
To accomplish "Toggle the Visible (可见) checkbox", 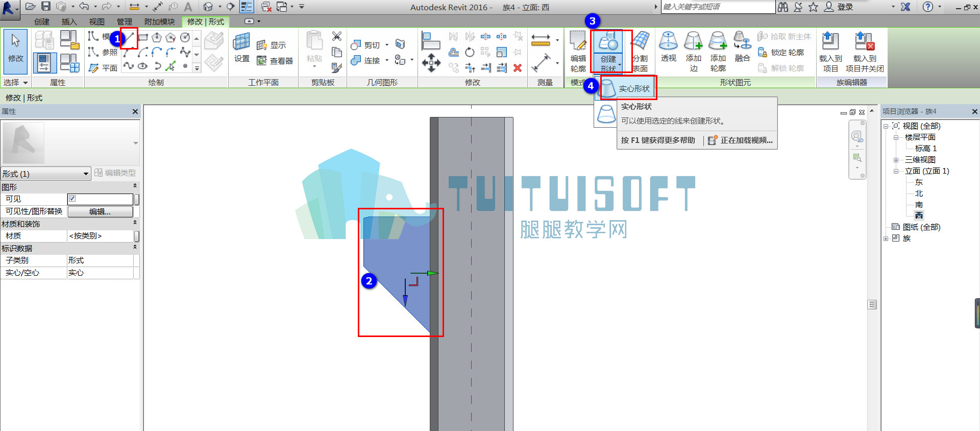I will [72, 199].
